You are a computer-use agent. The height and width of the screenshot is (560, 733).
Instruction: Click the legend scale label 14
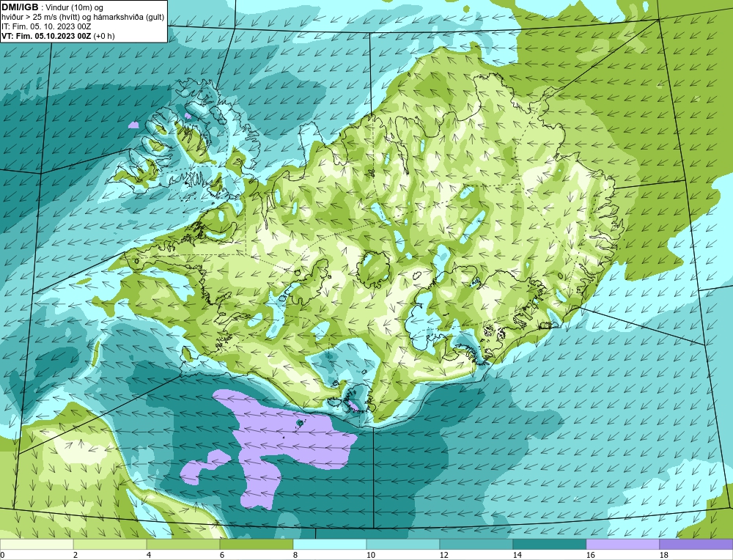pyautogui.click(x=517, y=555)
